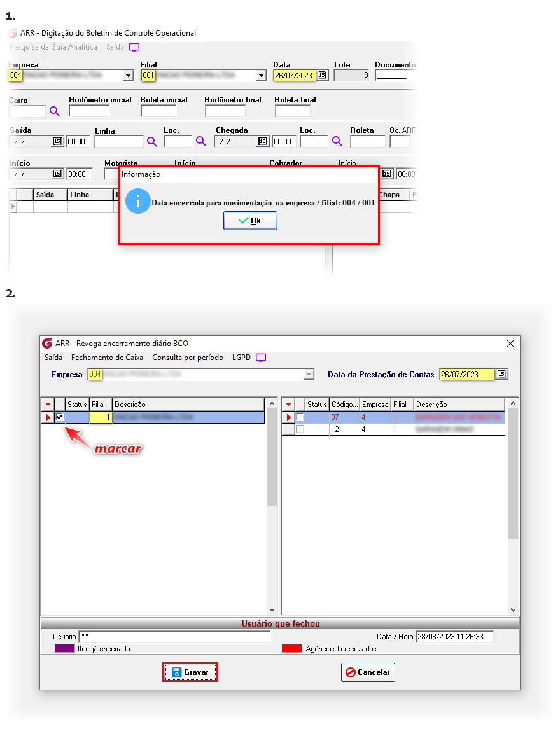Click the Linha search magnifier icon
The image size is (560, 729).
151,141
